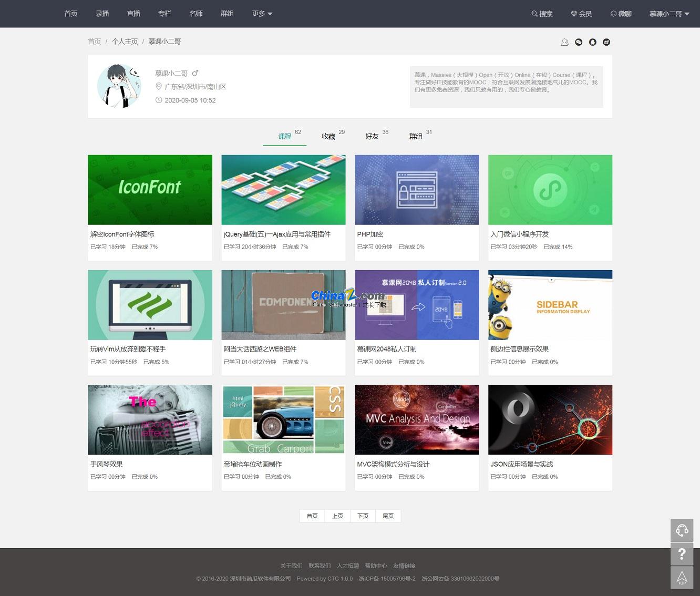This screenshot has width=700, height=596.
Task: Click the QQ penguin icon
Action: coord(593,42)
